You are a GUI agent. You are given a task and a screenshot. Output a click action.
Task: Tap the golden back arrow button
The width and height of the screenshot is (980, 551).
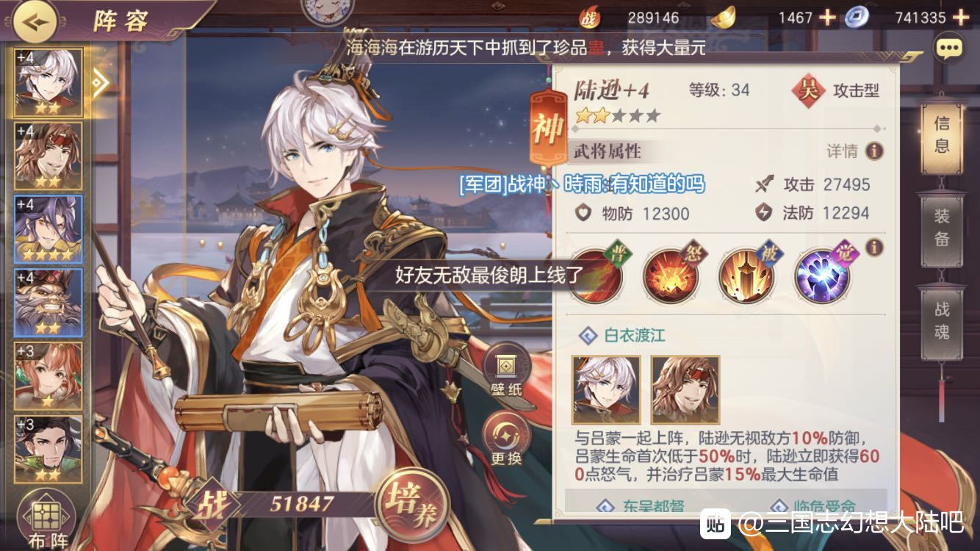click(36, 21)
